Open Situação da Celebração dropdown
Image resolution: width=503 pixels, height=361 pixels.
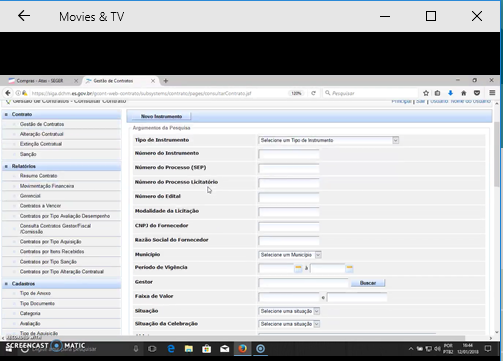tap(289, 324)
